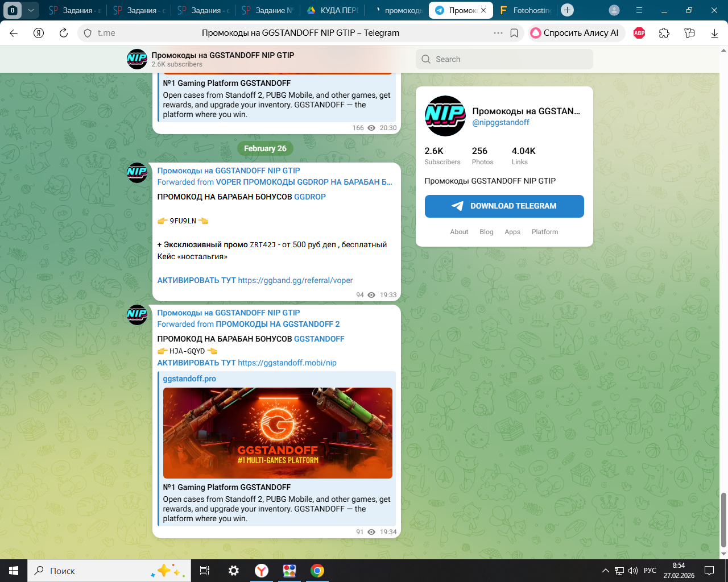Click the Windows Поиск search box
This screenshot has width=728, height=582.
tap(108, 571)
